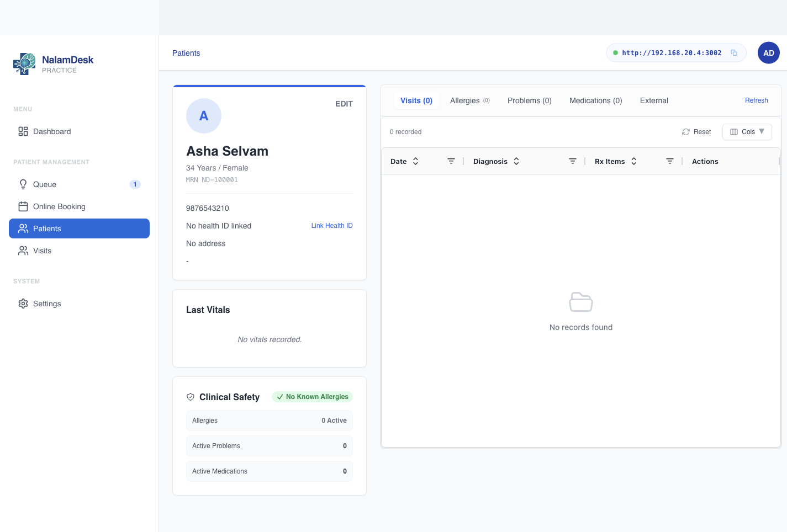Viewport: 787px width, 532px height.
Task: Open Online Booking in the sidebar
Action: 79,206
